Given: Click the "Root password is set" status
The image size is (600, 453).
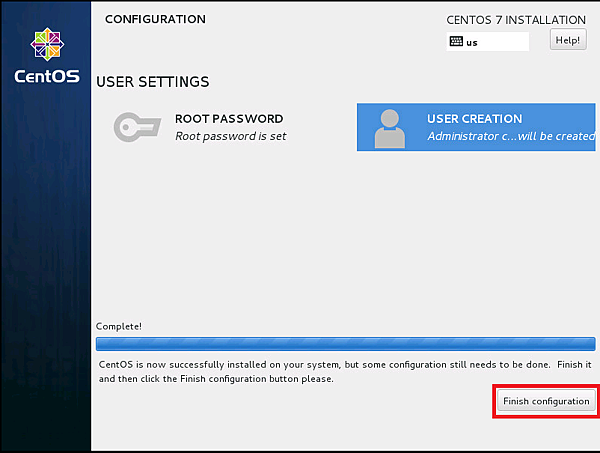Looking at the screenshot, I should pos(230,136).
